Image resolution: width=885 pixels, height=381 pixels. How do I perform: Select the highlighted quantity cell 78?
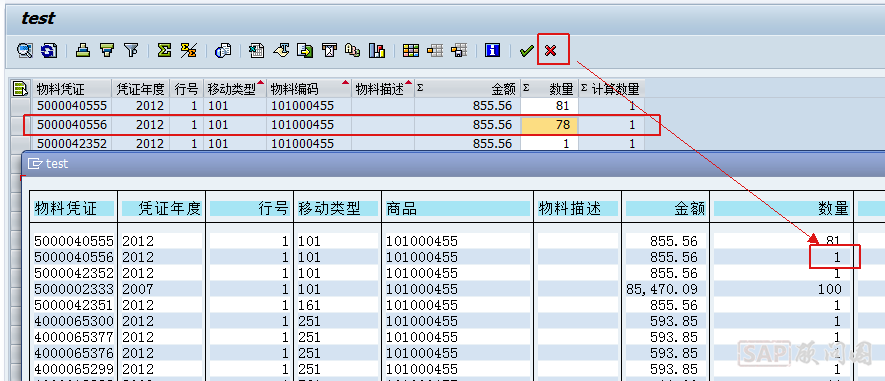click(x=549, y=125)
